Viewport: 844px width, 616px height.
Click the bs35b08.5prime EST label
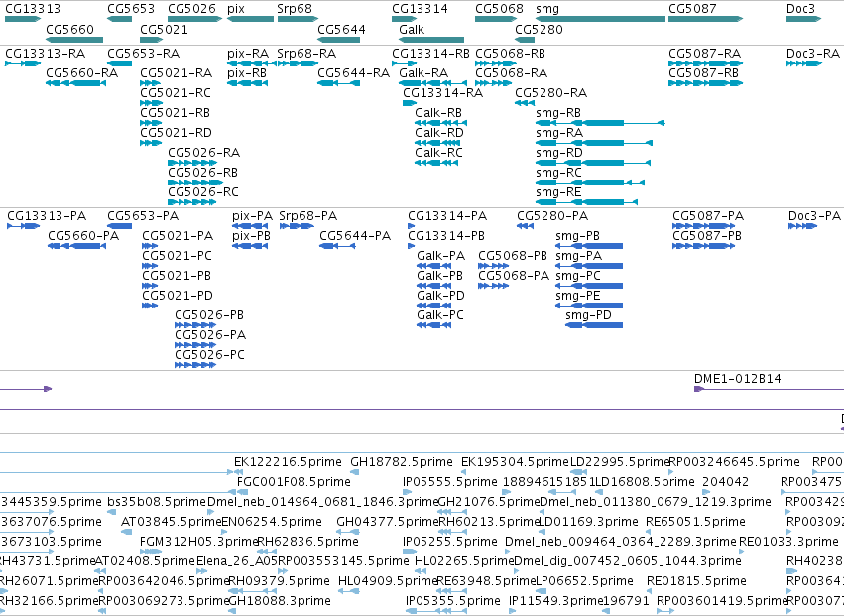tap(157, 502)
